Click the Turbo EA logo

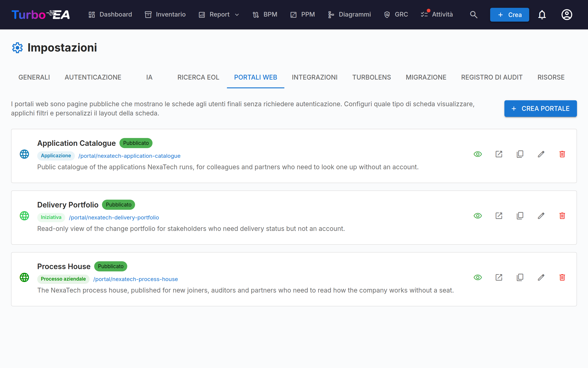[41, 14]
